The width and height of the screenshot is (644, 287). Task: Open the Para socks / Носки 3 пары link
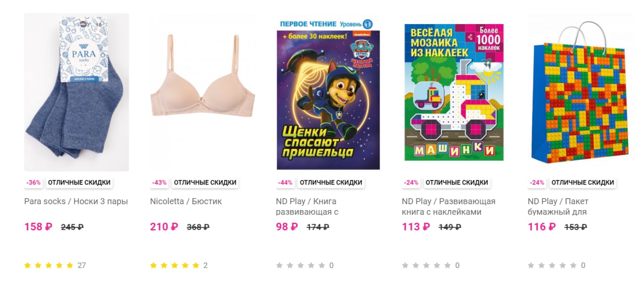tap(76, 201)
